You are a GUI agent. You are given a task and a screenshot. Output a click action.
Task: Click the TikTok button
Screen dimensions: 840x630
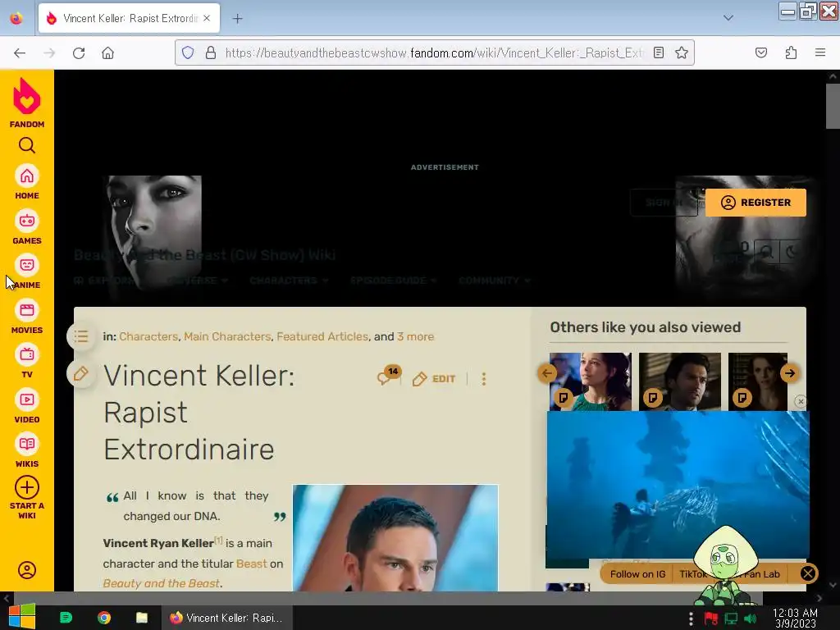[692, 573]
